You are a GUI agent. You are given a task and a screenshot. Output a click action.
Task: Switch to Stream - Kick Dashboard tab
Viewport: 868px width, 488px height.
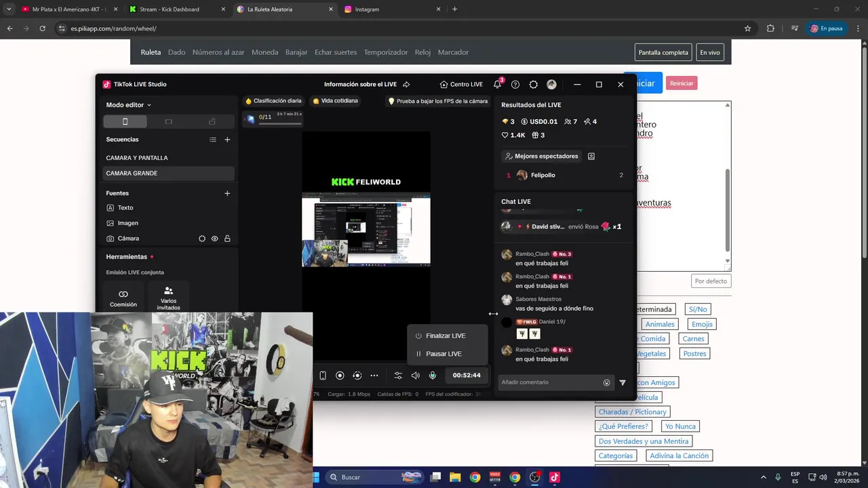[x=176, y=9]
